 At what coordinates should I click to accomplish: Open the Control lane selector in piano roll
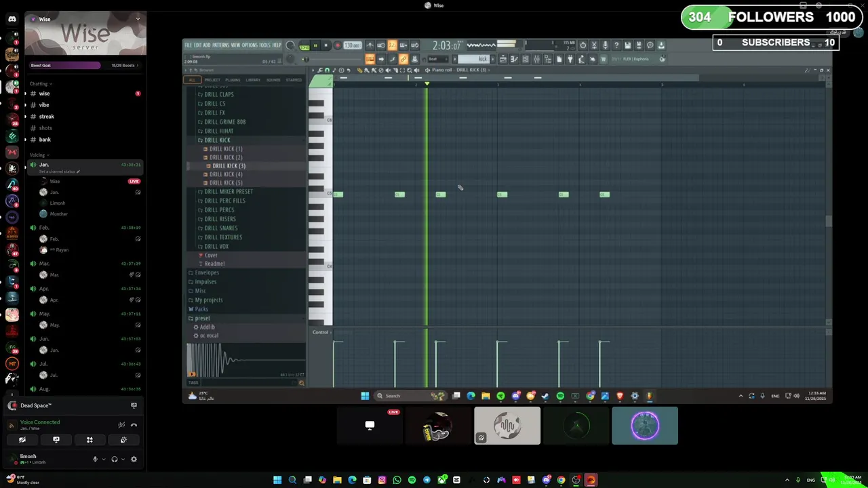(x=321, y=332)
